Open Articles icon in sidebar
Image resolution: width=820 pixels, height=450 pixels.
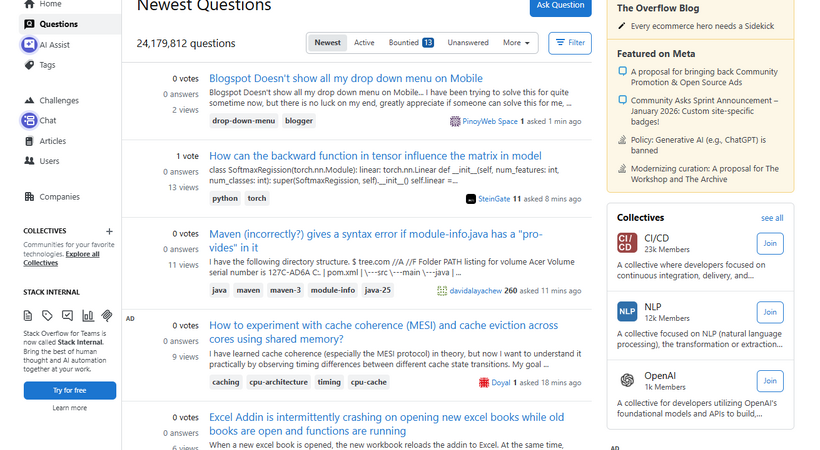click(x=29, y=141)
